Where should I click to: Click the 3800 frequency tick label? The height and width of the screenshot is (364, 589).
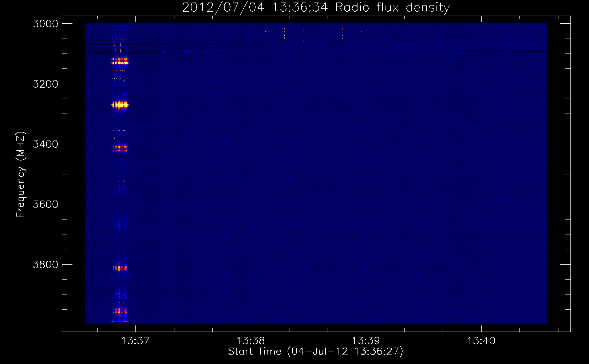(46, 265)
